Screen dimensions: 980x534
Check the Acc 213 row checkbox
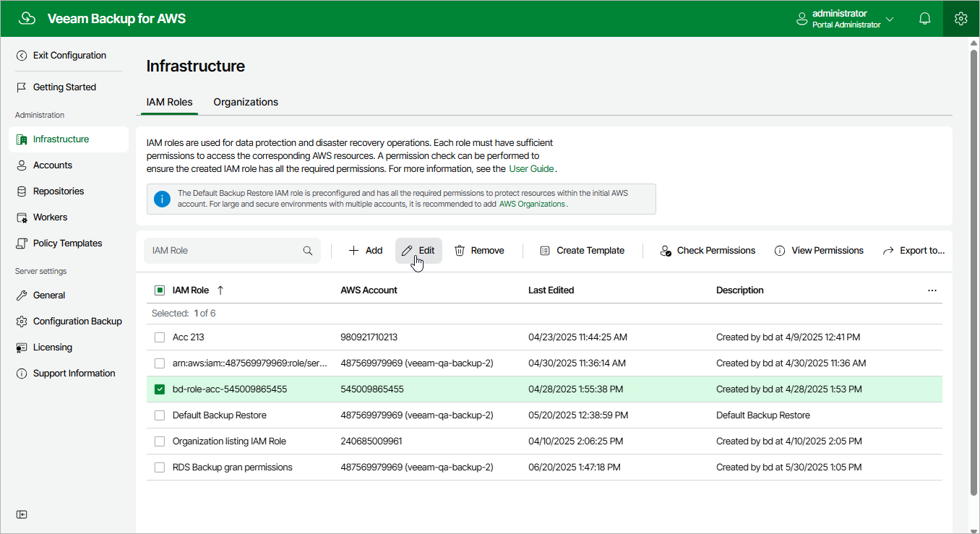click(x=160, y=337)
